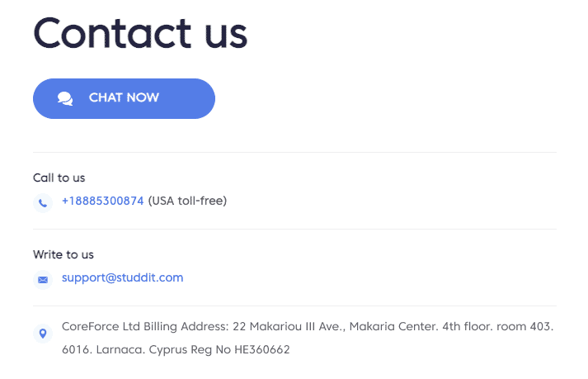Image resolution: width=588 pixels, height=379 pixels.
Task: Click the round background of the pin icon
Action: [43, 334]
